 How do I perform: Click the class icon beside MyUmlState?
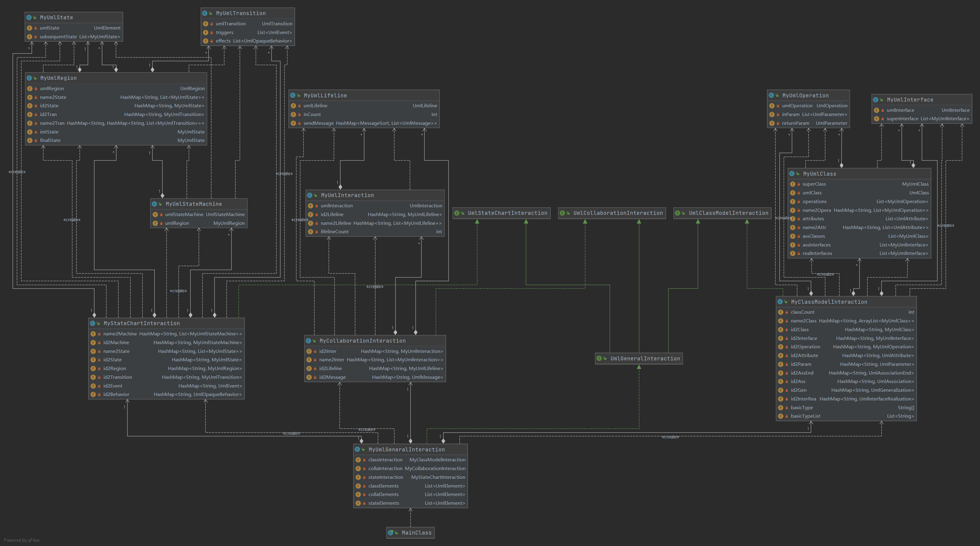[x=29, y=17]
